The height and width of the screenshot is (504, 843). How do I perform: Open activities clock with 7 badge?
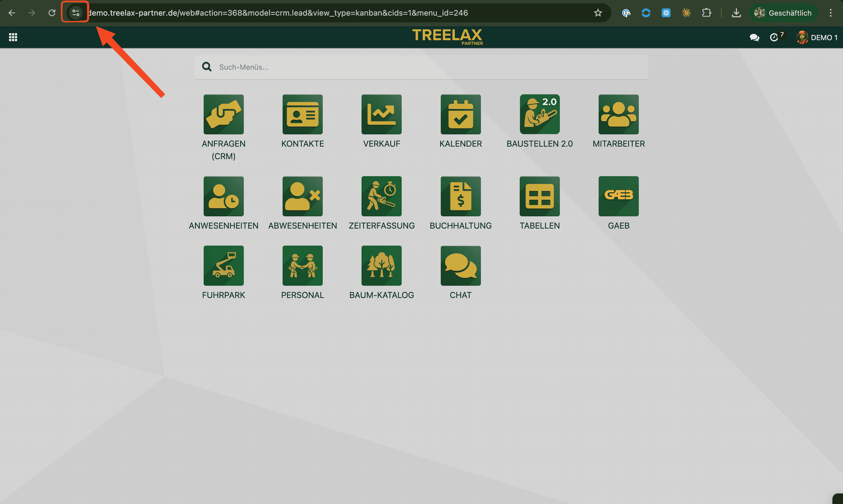774,37
